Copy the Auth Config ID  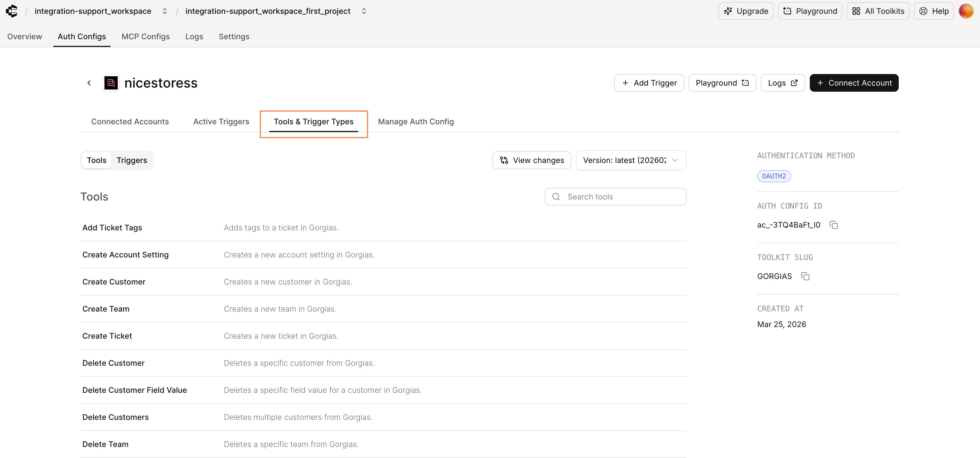(x=834, y=225)
